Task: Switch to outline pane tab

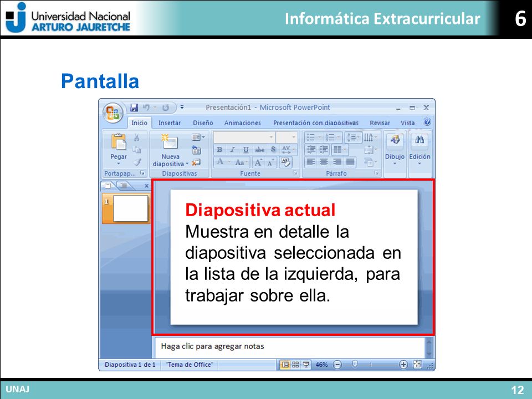Action: (125, 185)
